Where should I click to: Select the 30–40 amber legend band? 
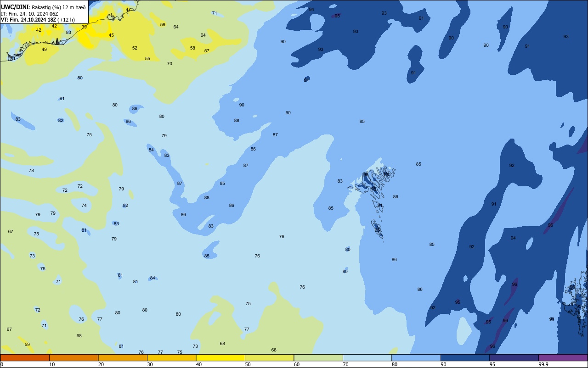pyautogui.click(x=172, y=357)
